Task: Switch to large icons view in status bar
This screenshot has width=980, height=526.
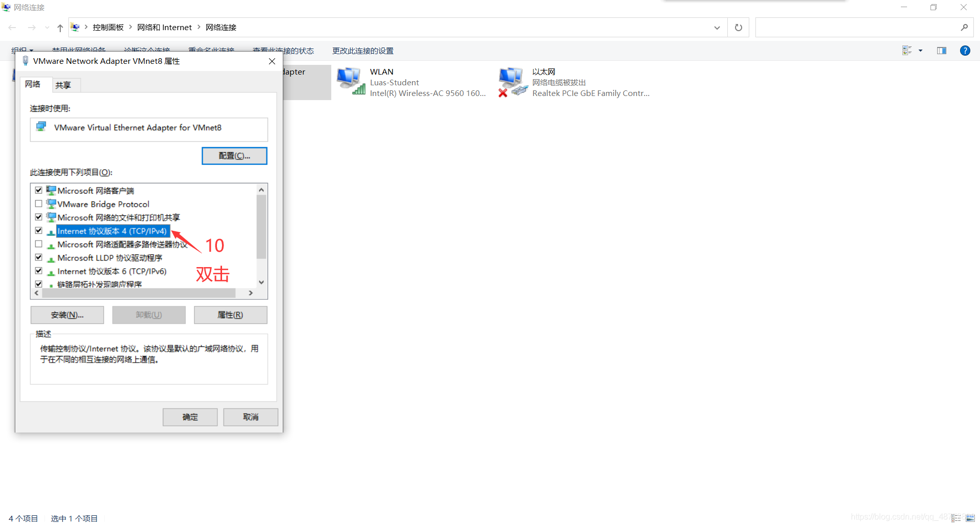Action: click(970, 518)
